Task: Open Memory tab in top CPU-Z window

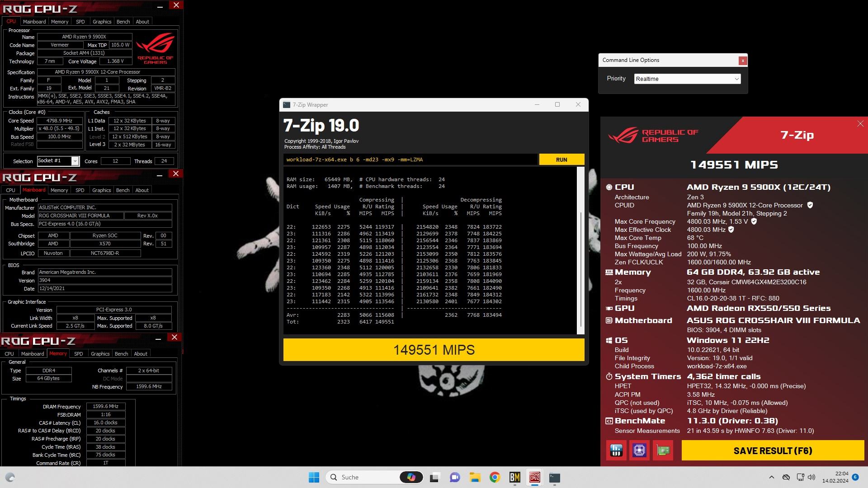Action: [60, 22]
